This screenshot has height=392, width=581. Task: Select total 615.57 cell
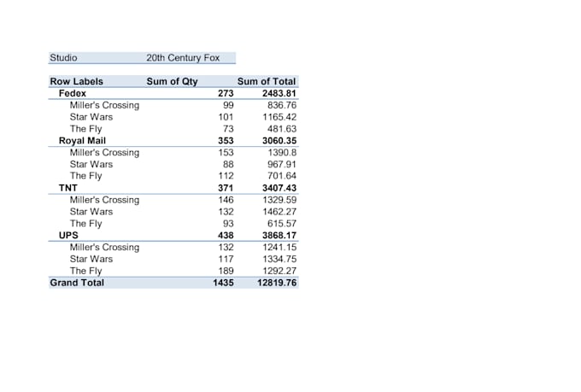point(282,224)
